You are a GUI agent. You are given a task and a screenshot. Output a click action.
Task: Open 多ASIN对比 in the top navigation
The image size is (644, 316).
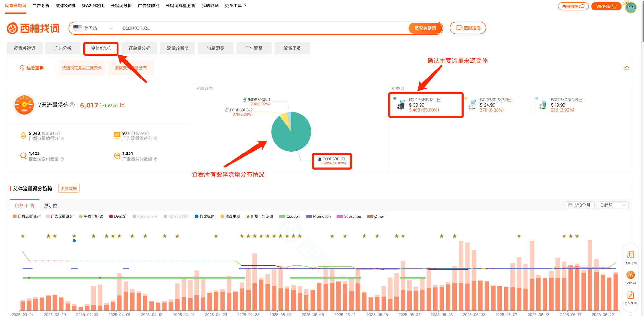pos(93,5)
